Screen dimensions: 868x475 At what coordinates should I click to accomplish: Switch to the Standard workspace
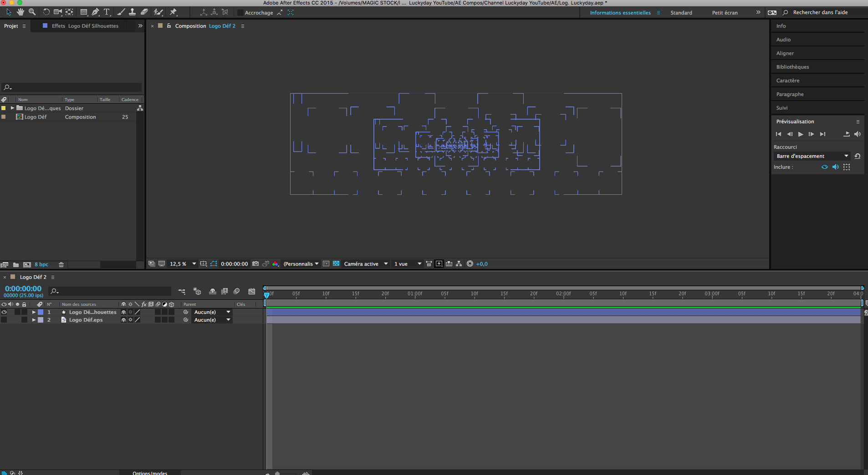click(681, 13)
